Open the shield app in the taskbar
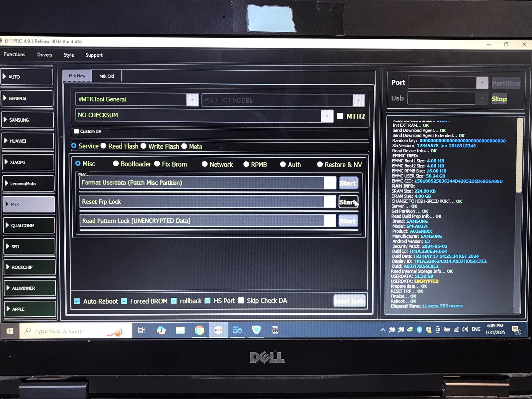This screenshot has width=532, height=399. pos(256,330)
